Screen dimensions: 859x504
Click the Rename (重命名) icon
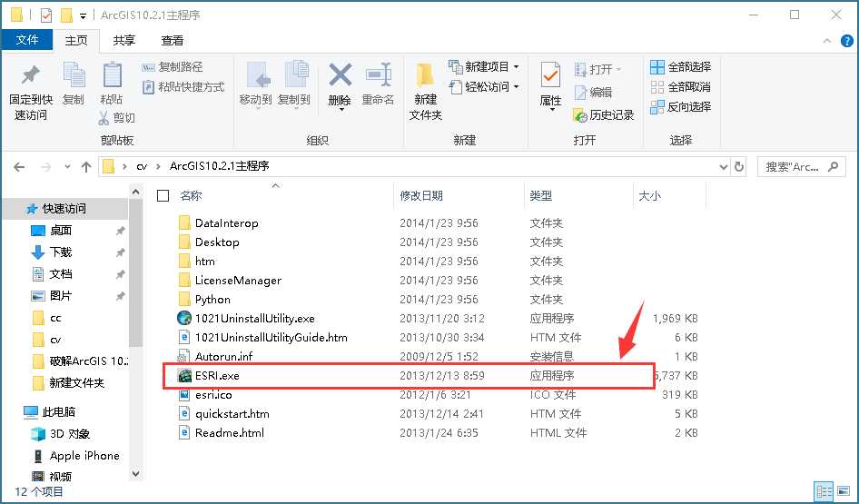point(378,74)
